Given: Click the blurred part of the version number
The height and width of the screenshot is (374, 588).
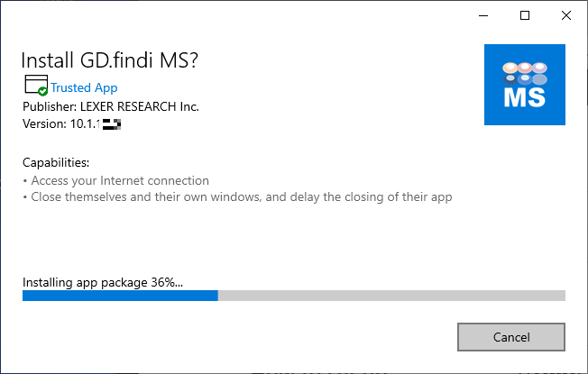Looking at the screenshot, I should pyautogui.click(x=111, y=123).
